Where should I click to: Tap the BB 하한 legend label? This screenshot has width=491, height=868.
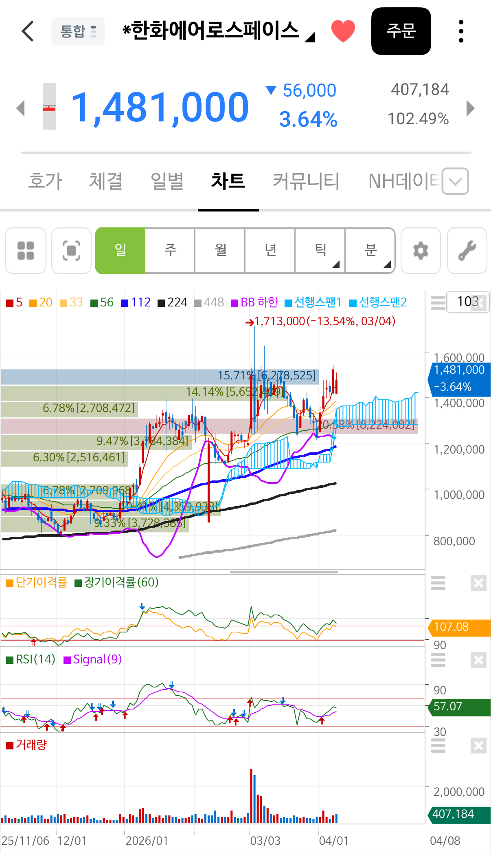click(x=255, y=302)
